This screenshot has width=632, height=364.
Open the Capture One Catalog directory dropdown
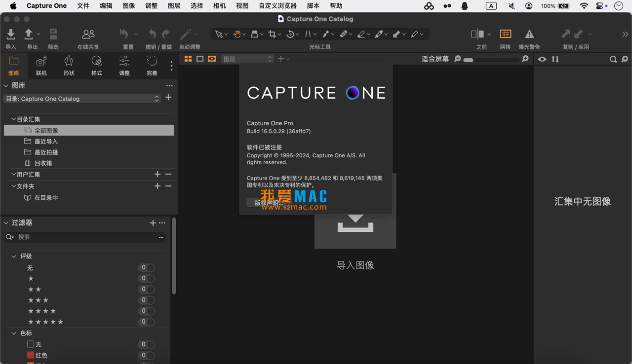[82, 98]
